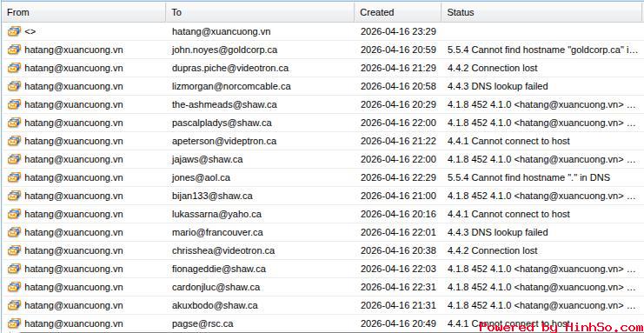
Task: Click the mail icon for john.noyes@goldcorp.ca row
Action: 14,50
